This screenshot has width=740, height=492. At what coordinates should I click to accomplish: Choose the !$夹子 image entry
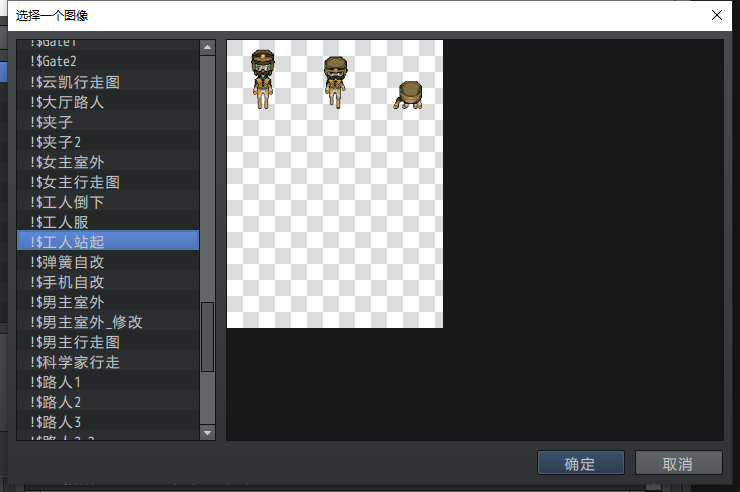click(x=108, y=122)
